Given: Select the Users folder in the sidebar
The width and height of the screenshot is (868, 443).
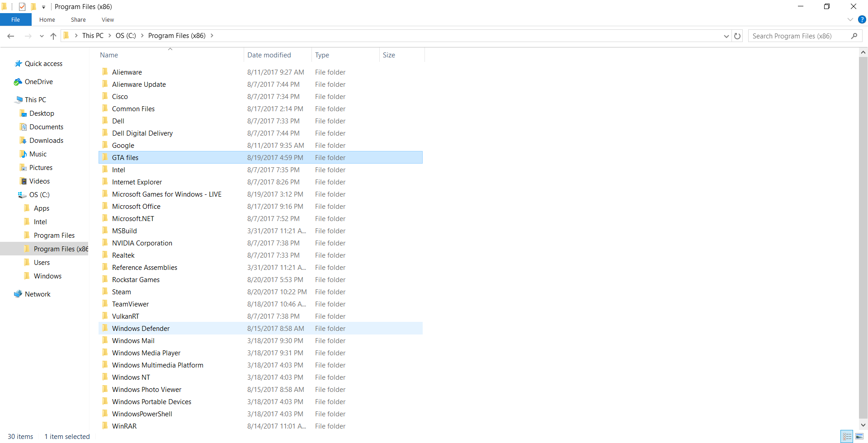Looking at the screenshot, I should click(x=42, y=263).
